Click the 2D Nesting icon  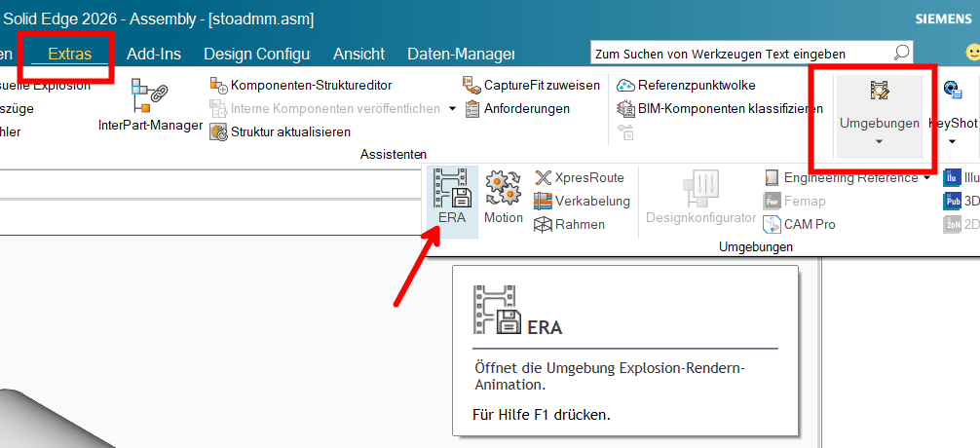[952, 224]
